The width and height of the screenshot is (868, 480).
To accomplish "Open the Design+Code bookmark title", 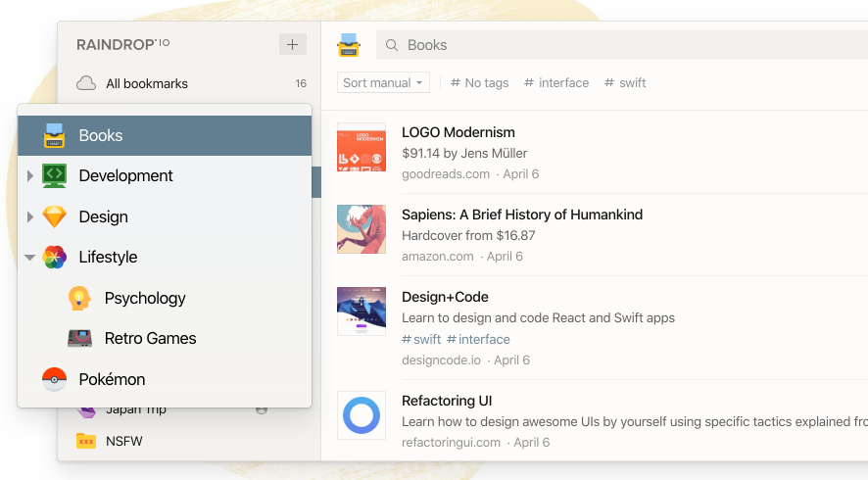I will (x=445, y=297).
